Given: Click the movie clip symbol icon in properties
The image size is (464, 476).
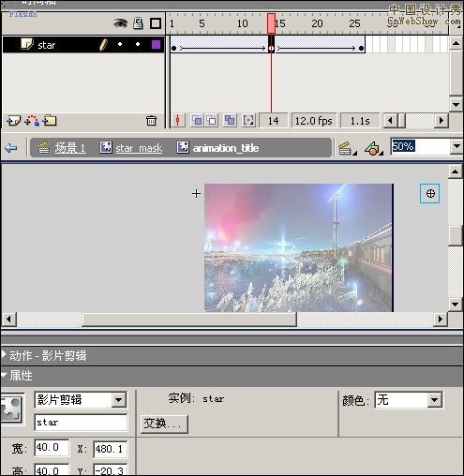Looking at the screenshot, I should click(x=11, y=409).
